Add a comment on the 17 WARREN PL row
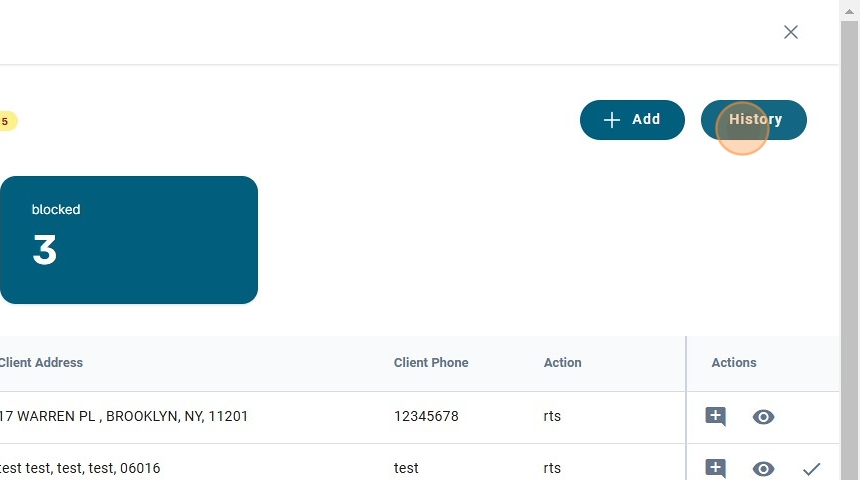Viewport: 860px width, 480px height. click(715, 417)
